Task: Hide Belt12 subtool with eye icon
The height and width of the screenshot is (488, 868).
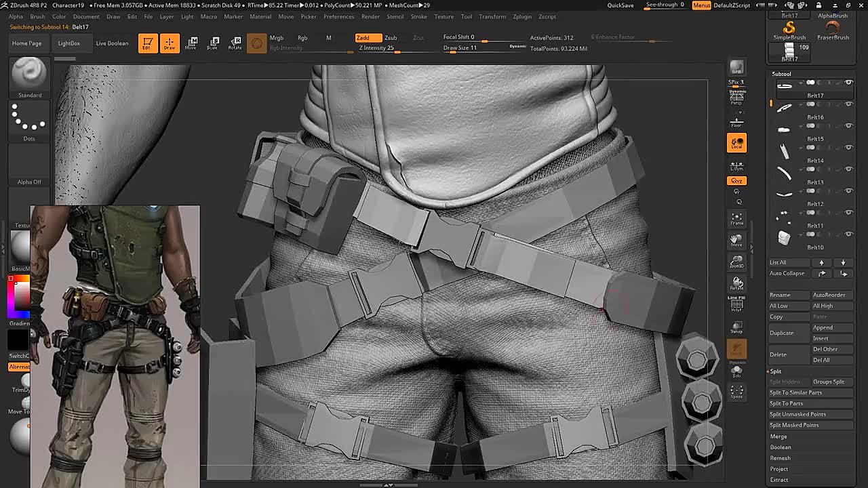Action: coord(848,191)
